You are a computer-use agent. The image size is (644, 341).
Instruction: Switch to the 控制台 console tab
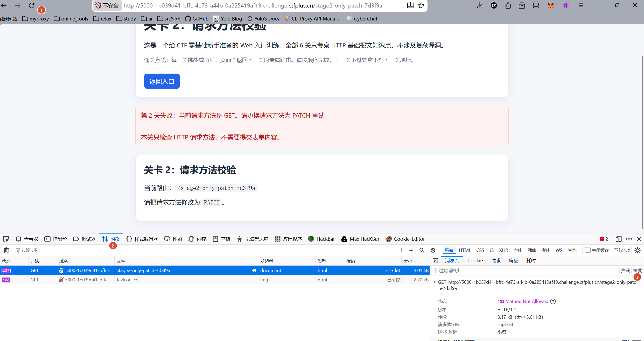pyautogui.click(x=56, y=239)
